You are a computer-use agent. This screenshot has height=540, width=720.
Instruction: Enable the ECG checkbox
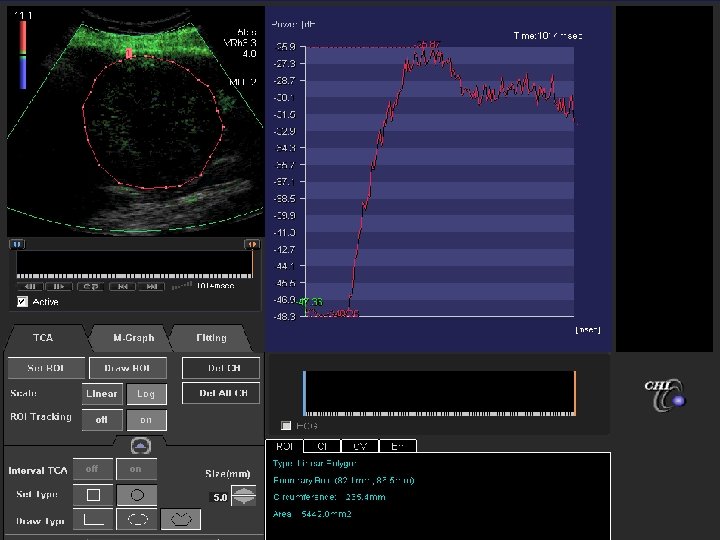click(x=287, y=425)
